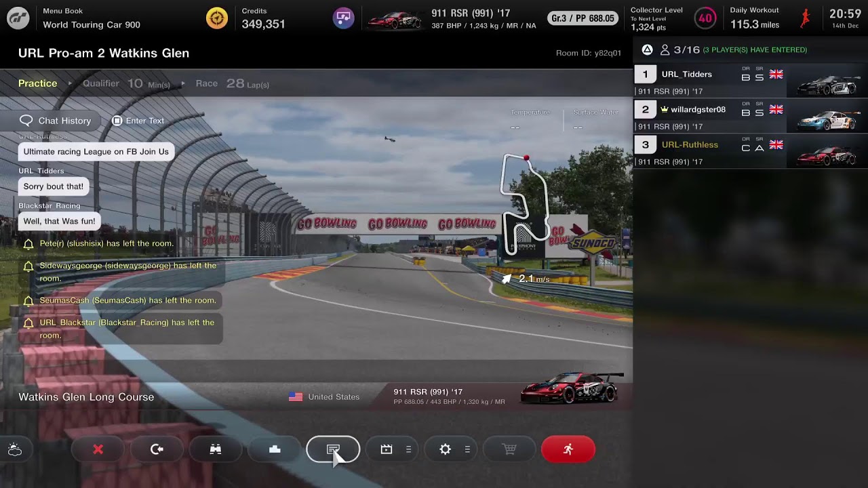Click the PP 688.05 / 443 BHP stats line
868x488 pixels.
(x=449, y=402)
